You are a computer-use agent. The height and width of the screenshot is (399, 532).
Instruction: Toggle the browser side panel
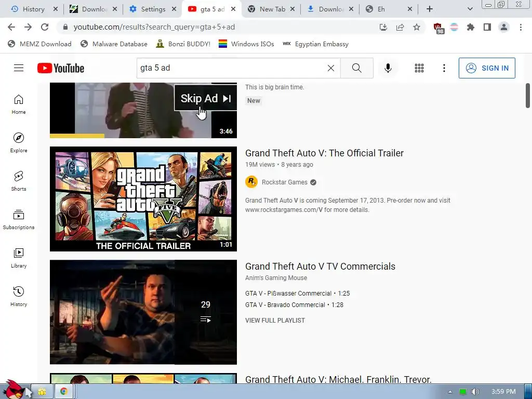pos(487,27)
